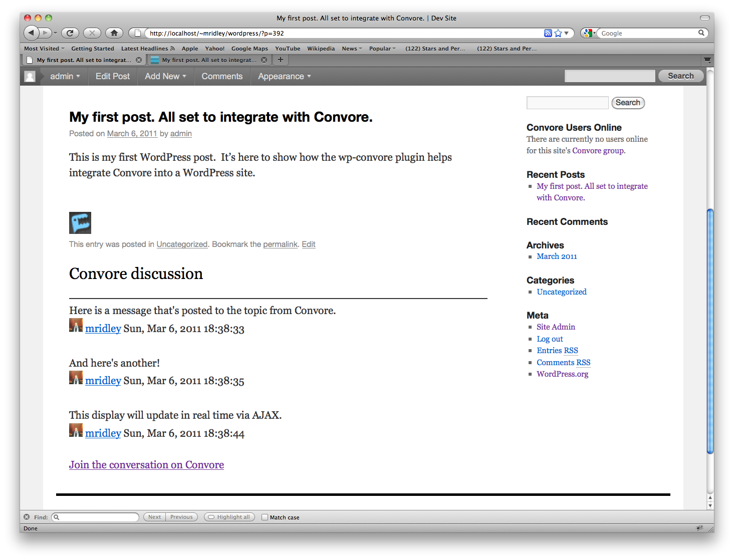Reload the page with the refresh icon
The height and width of the screenshot is (560, 734).
(x=70, y=33)
